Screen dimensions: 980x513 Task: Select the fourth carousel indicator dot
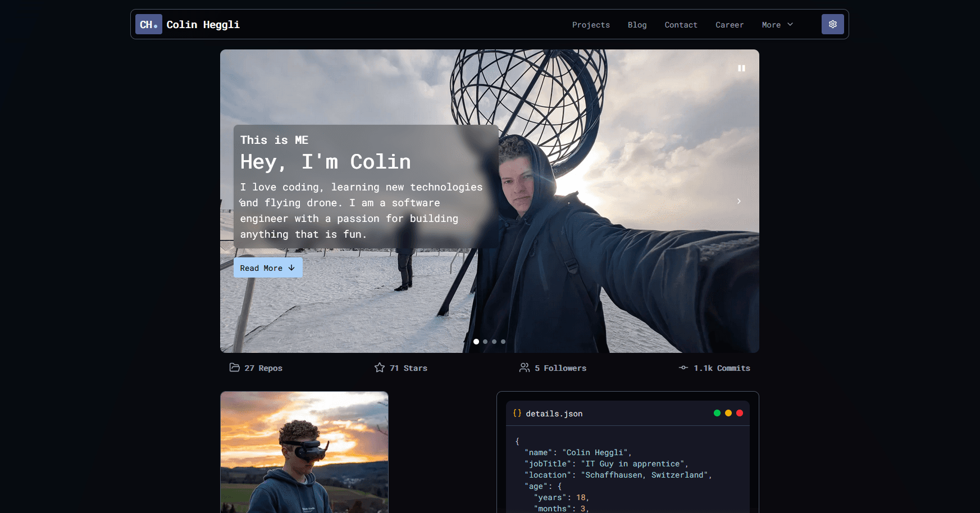pos(503,342)
